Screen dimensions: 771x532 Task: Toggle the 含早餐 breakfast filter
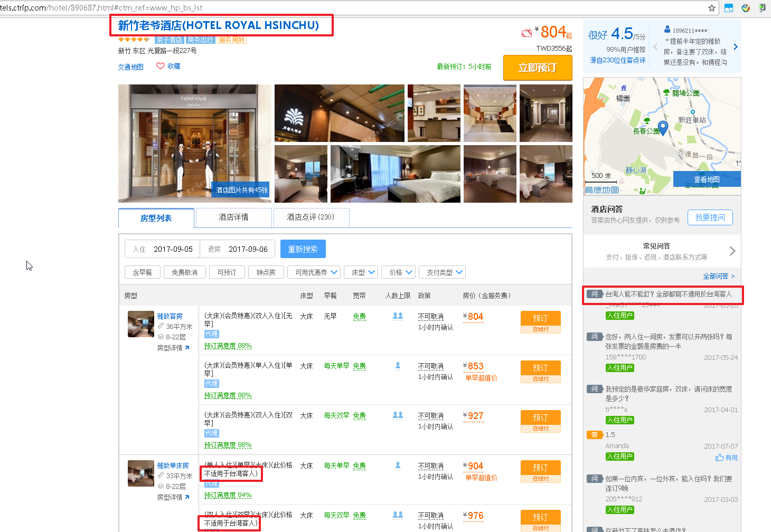[142, 272]
